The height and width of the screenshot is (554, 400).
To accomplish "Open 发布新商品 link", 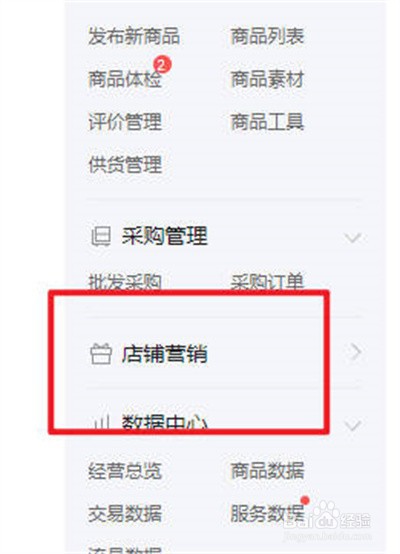I will coord(134,36).
